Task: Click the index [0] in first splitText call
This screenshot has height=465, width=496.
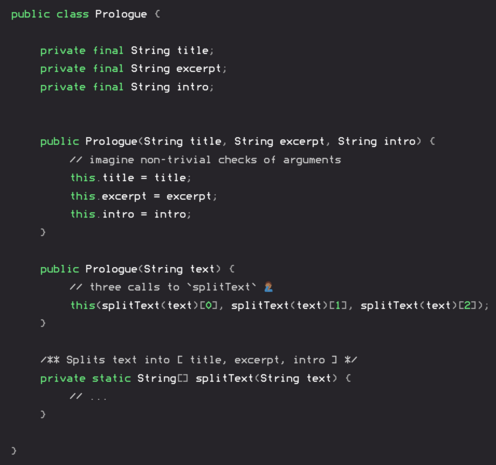Action: [x=208, y=305]
